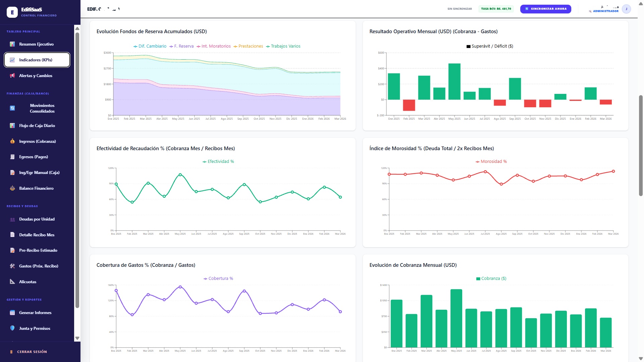Click the Alertas y Cambios megaphone icon
This screenshot has width=644, height=362.
tap(12, 76)
